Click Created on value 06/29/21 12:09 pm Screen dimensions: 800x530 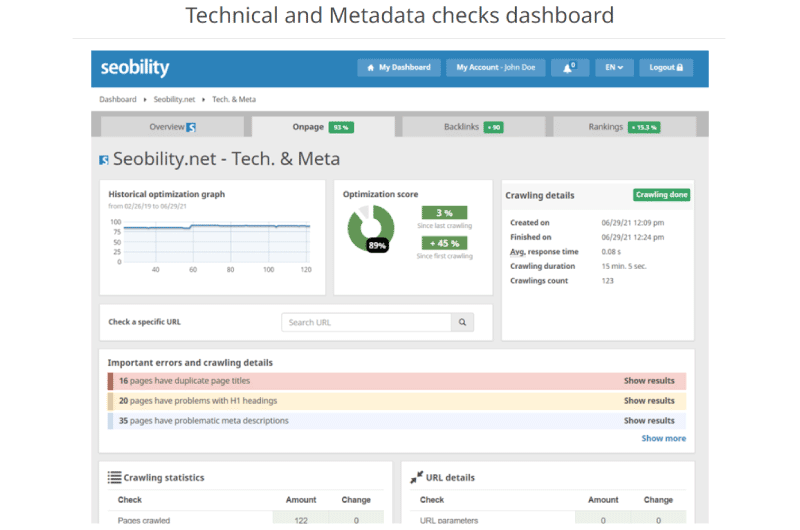click(633, 222)
